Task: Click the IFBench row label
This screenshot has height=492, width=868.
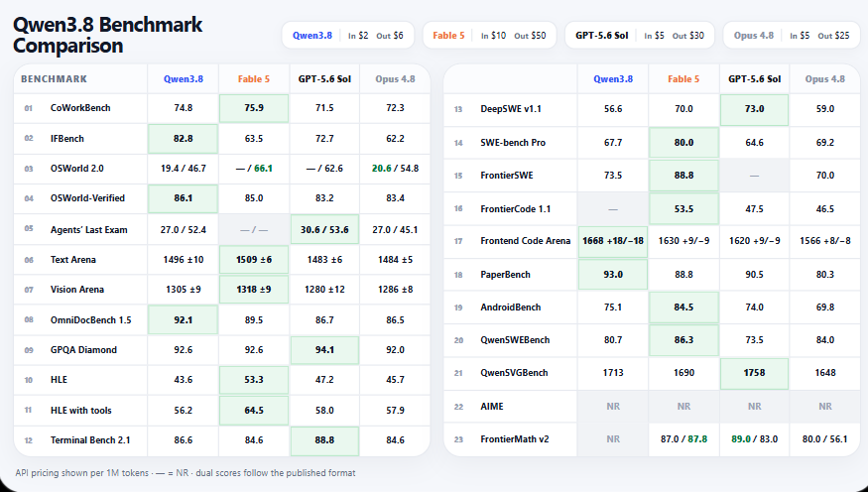Action: click(x=67, y=138)
